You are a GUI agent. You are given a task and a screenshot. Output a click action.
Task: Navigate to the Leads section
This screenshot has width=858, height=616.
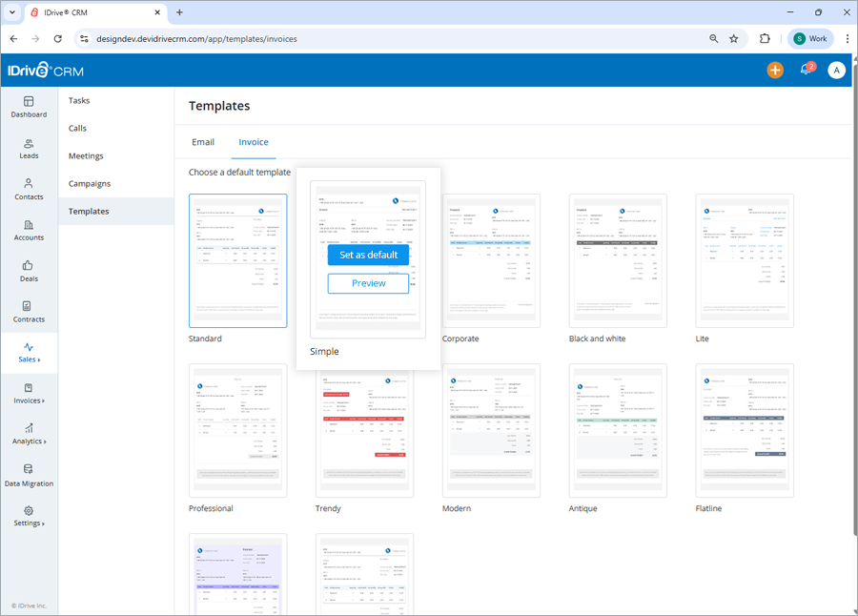click(29, 149)
